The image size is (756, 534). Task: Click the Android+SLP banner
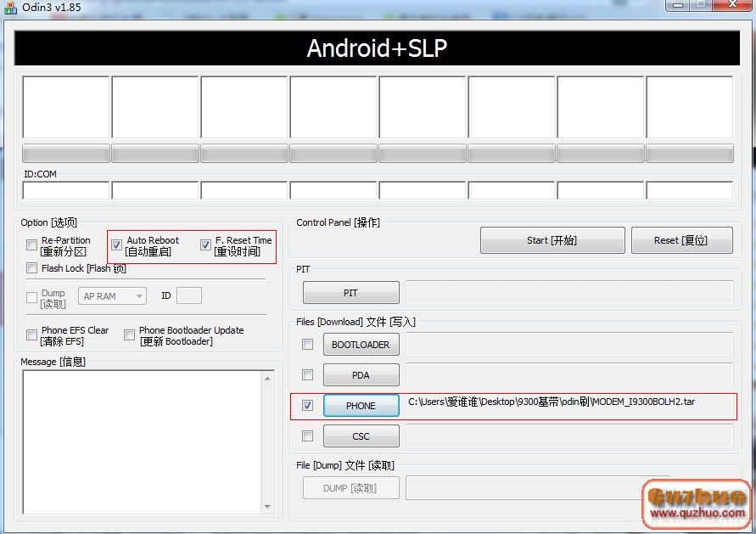[x=377, y=48]
